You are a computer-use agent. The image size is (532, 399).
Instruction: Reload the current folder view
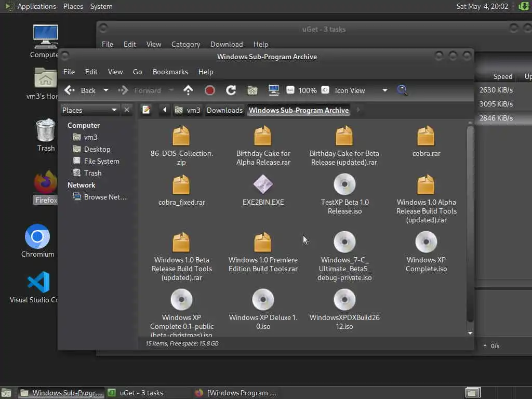(231, 90)
